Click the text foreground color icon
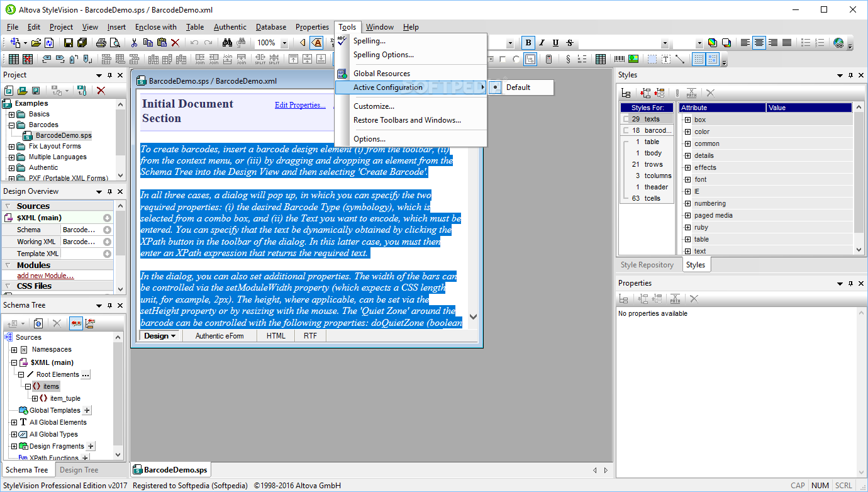Screen dimensions: 868x492 point(712,43)
